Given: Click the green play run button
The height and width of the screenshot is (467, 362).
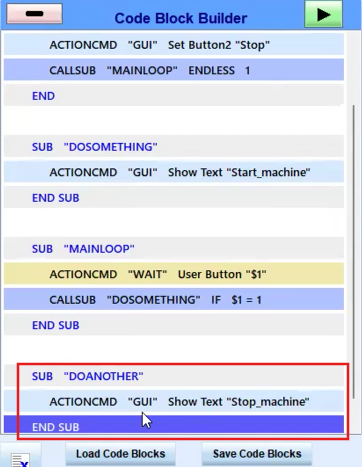Looking at the screenshot, I should (x=323, y=14).
